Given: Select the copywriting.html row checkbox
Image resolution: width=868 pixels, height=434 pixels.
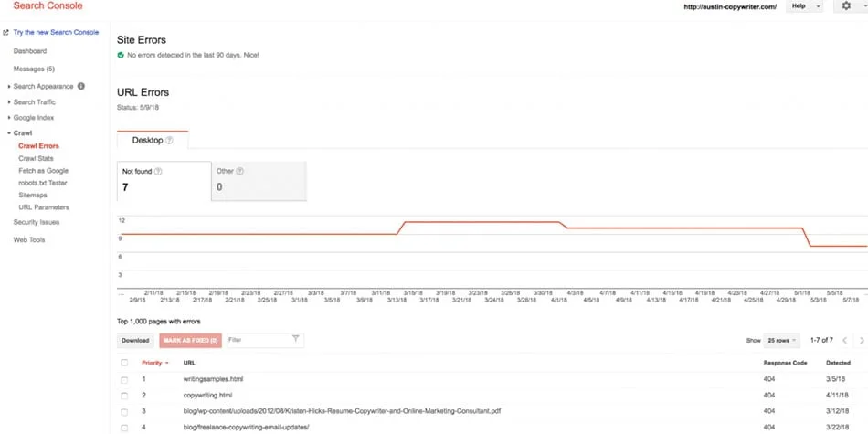Looking at the screenshot, I should [124, 395].
